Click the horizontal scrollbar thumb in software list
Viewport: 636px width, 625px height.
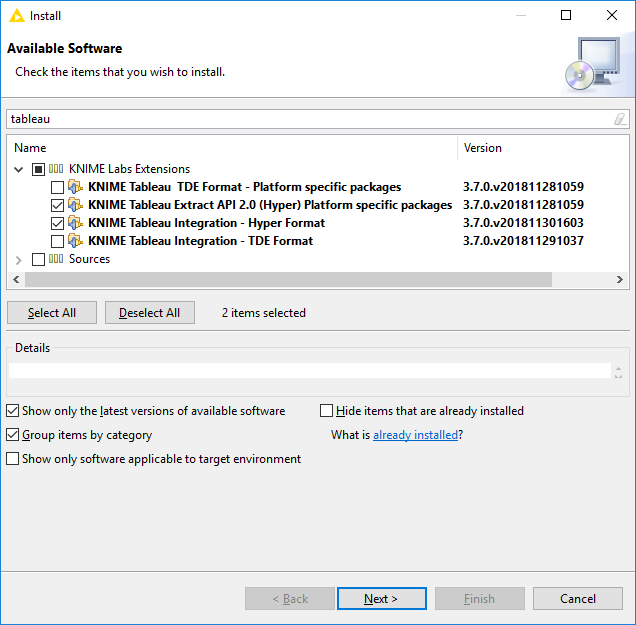coord(288,279)
